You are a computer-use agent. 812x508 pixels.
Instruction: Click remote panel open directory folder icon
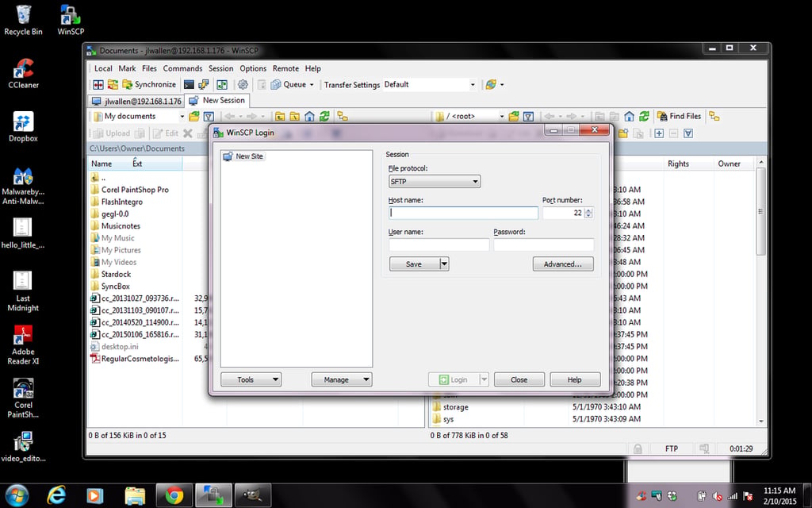[514, 116]
